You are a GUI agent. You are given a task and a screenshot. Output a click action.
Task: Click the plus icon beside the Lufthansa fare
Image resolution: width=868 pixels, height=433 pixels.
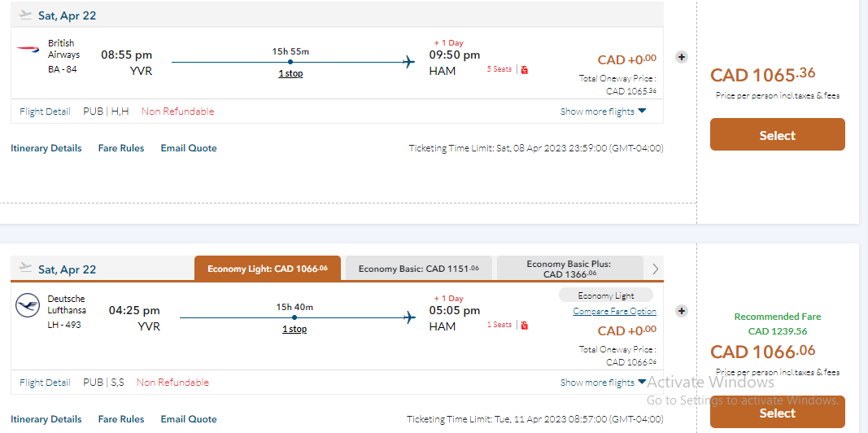[x=682, y=311]
